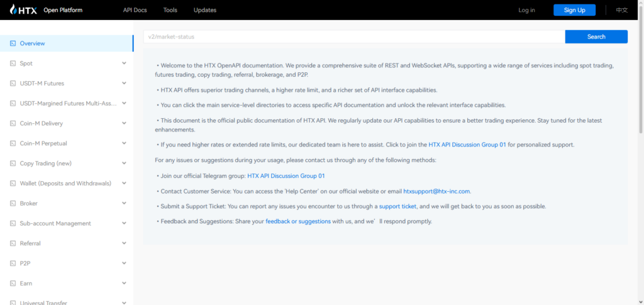Expand Coin-M Perpetual with its chevron
This screenshot has width=644, height=305.
[x=124, y=143]
